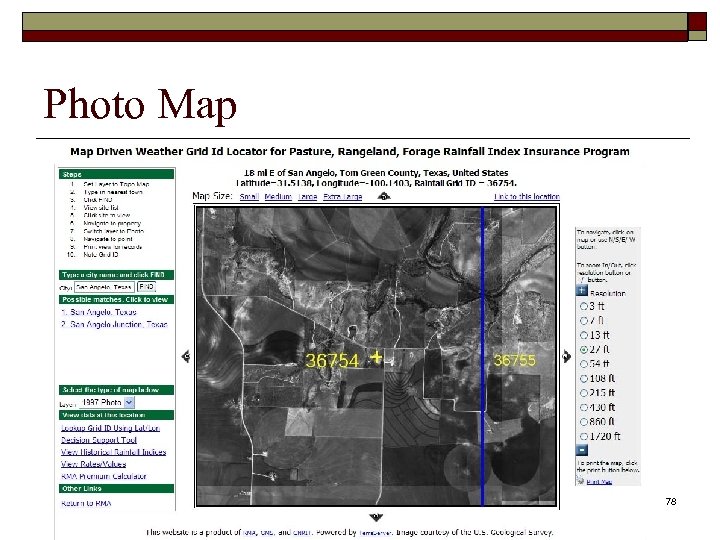Select the 108 ft resolution

[x=584, y=378]
